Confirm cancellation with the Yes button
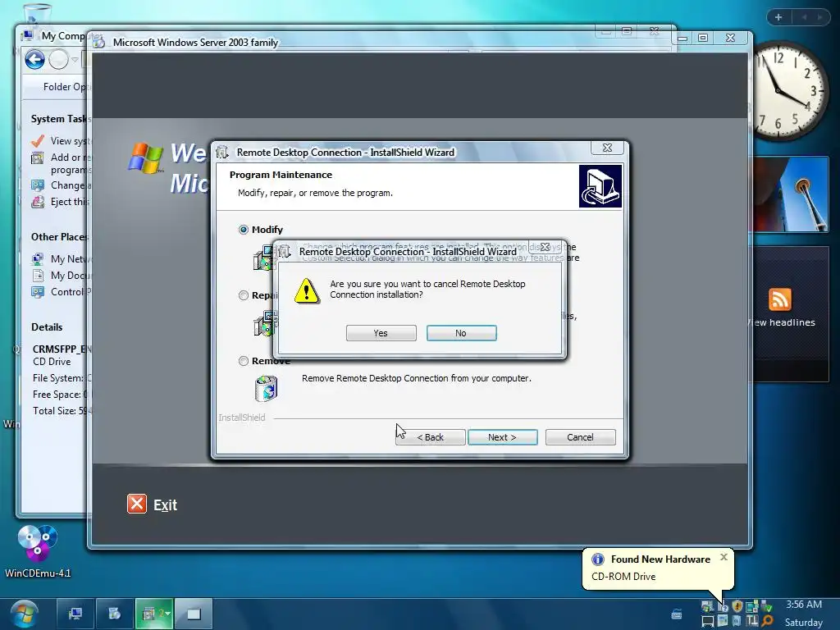The image size is (840, 630). 381,333
